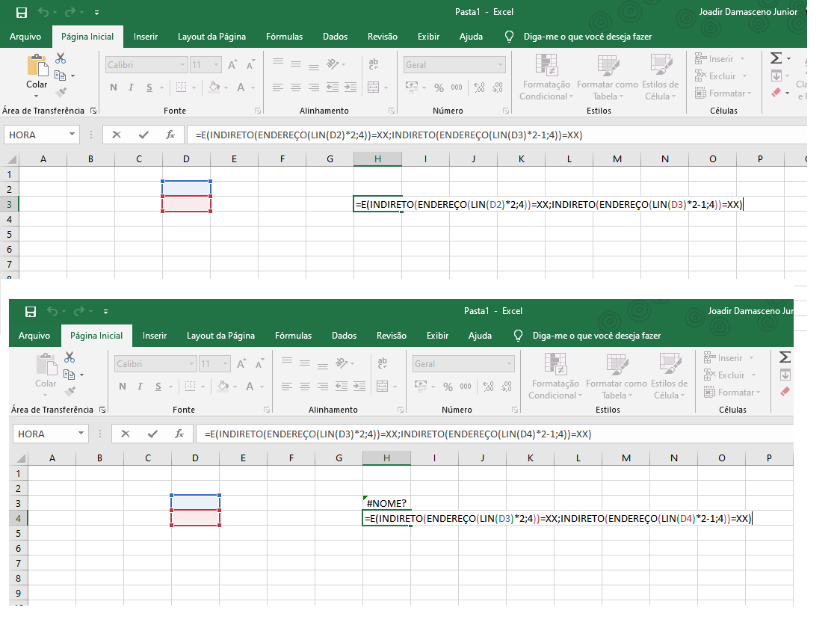Toggle align right in top window
The height and width of the screenshot is (628, 840).
tap(314, 87)
